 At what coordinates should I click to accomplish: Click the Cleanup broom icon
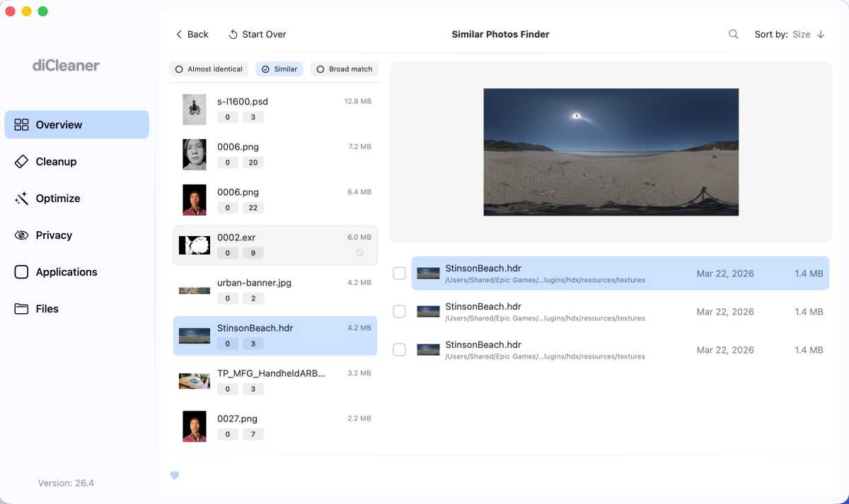(21, 161)
